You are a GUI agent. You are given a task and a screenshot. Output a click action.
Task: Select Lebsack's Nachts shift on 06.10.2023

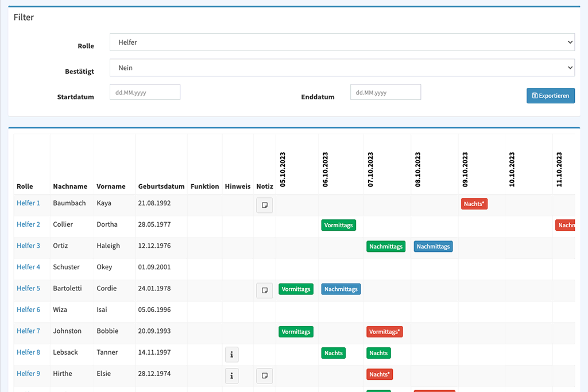(x=333, y=353)
